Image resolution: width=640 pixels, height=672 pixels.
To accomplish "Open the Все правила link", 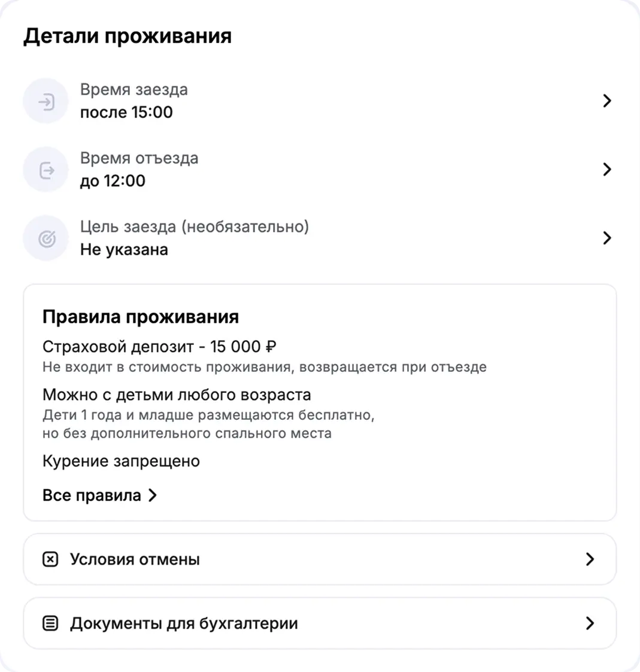I will [92, 495].
